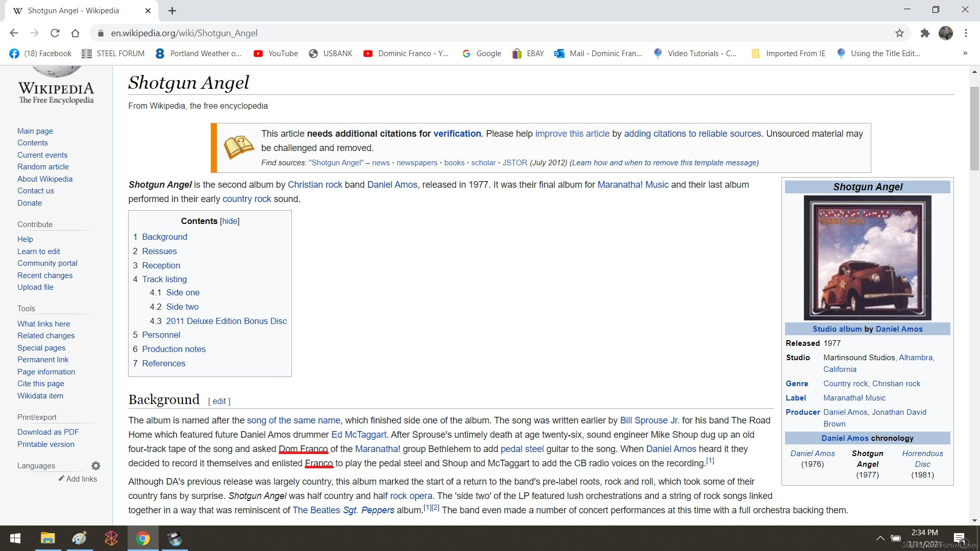Click the edit link beside Background heading

pyautogui.click(x=219, y=401)
